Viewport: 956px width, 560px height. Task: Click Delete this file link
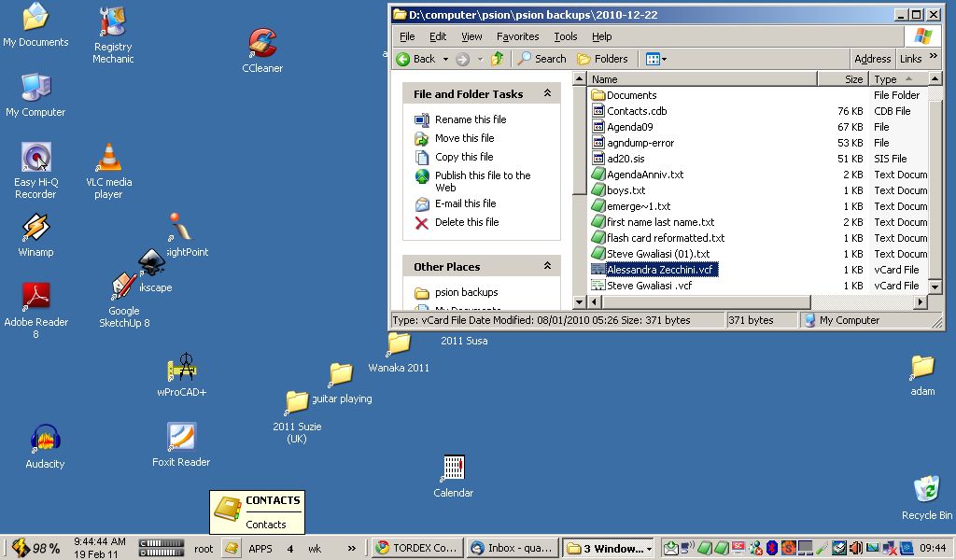click(467, 222)
